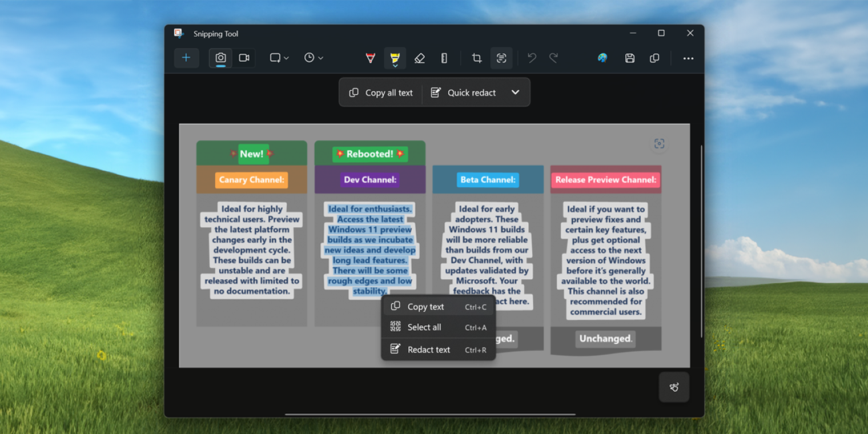Select all recognized text via context menu
The width and height of the screenshot is (868, 434).
click(423, 327)
